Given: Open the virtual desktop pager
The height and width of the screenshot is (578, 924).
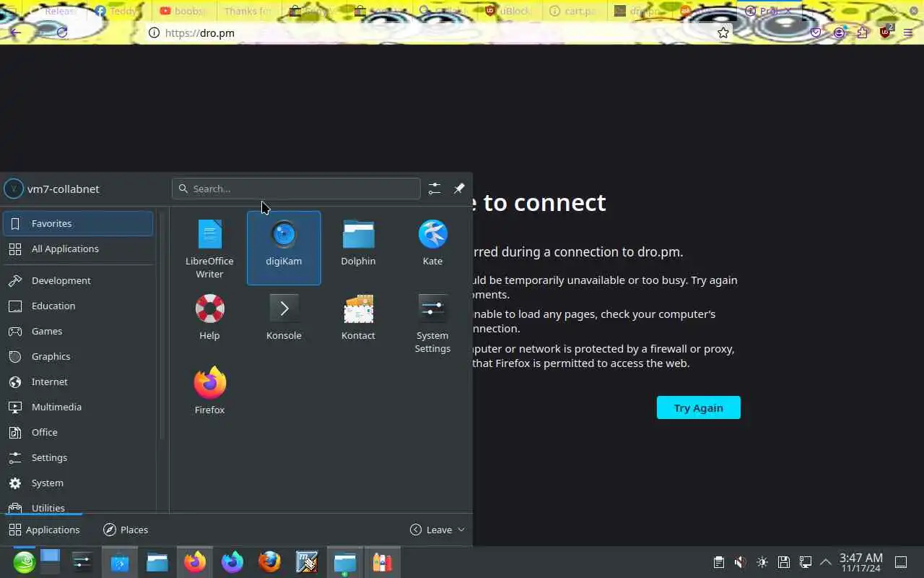Looking at the screenshot, I should tap(50, 561).
